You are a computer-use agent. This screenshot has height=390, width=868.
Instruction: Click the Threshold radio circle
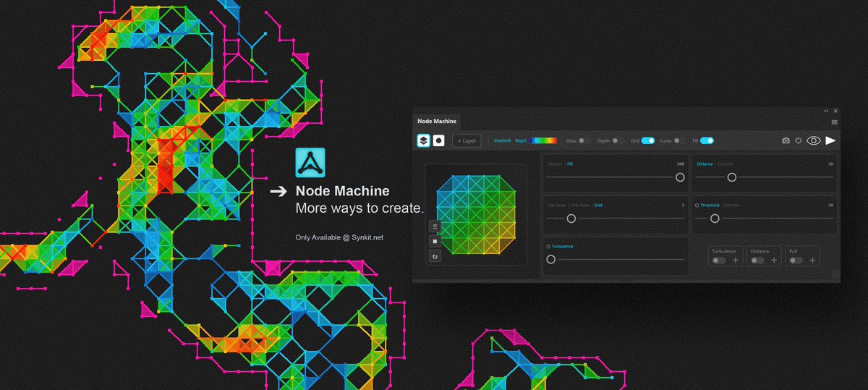point(697,205)
